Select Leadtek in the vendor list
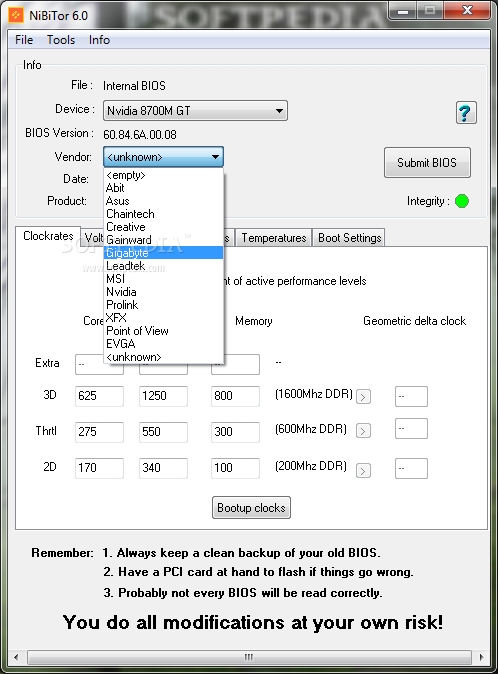 [163, 266]
